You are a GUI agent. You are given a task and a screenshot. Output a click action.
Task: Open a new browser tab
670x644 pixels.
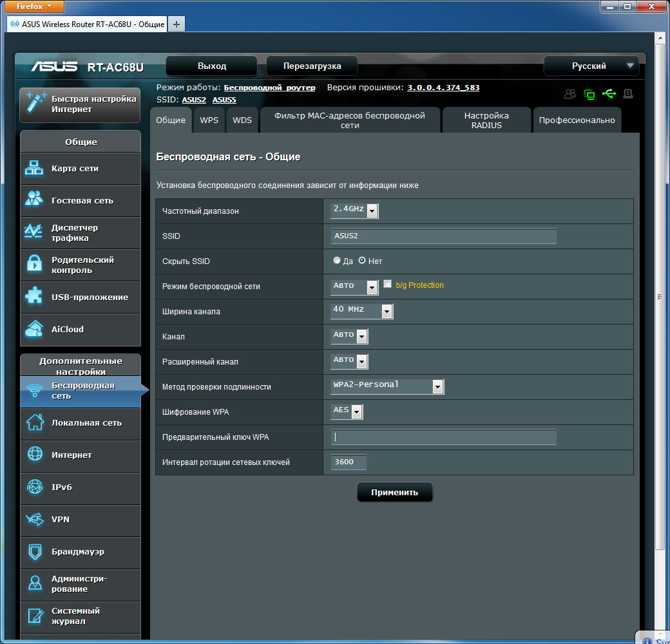tap(176, 24)
